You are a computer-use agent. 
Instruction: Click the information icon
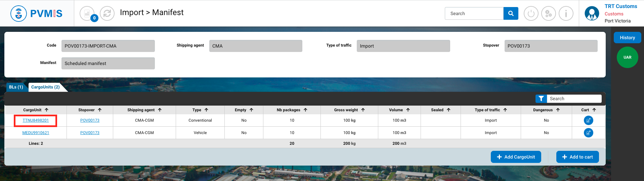(x=566, y=14)
